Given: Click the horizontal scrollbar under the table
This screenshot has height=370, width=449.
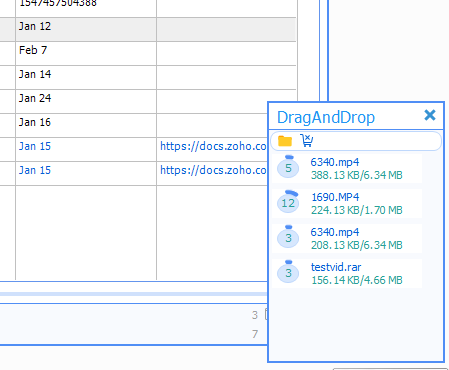Looking at the screenshot, I should 133,294.
